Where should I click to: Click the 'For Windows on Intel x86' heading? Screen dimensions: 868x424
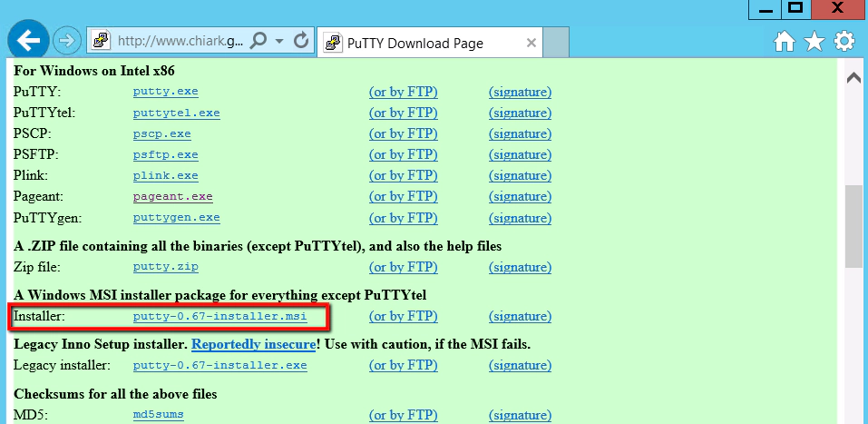tap(94, 71)
